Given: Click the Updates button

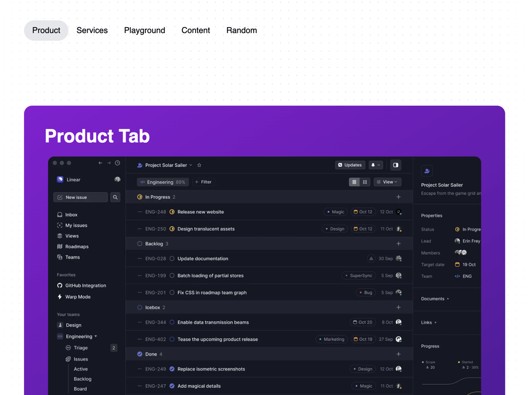Looking at the screenshot, I should [350, 165].
